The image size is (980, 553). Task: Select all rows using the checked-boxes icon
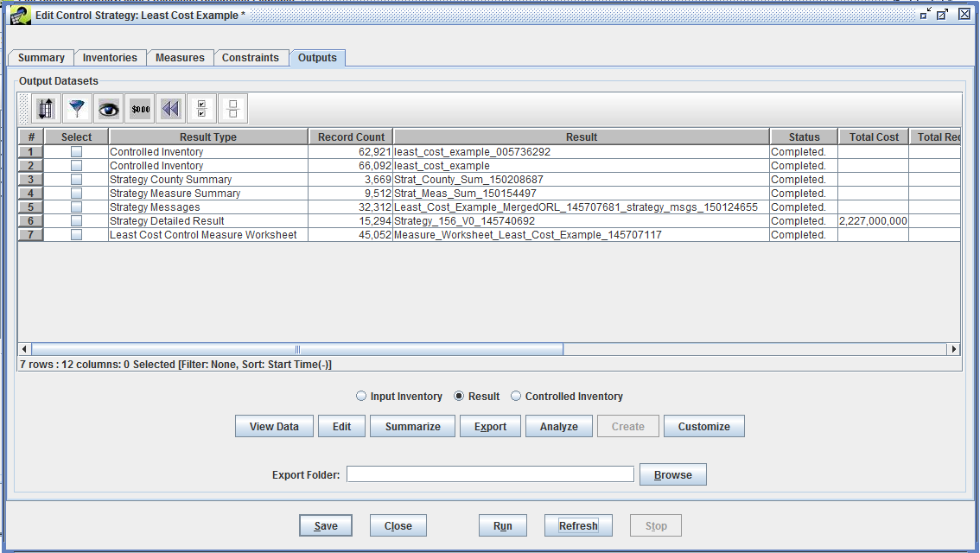click(x=200, y=108)
